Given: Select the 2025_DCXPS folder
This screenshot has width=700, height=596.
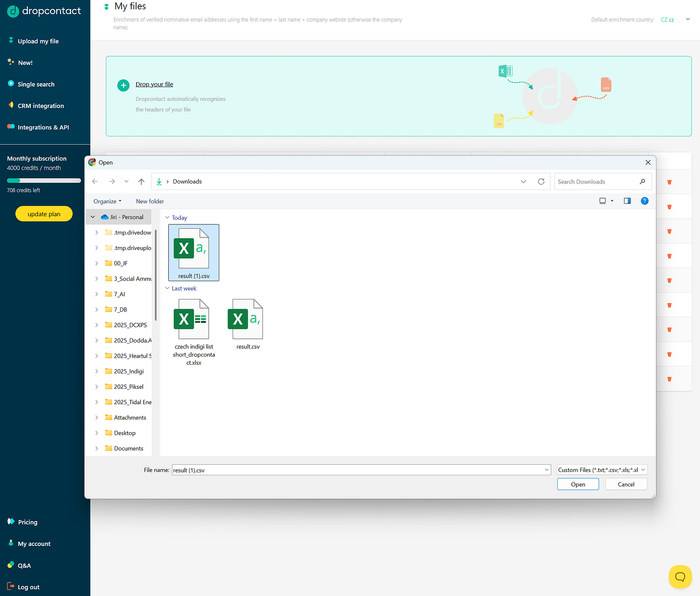Looking at the screenshot, I should (x=126, y=325).
